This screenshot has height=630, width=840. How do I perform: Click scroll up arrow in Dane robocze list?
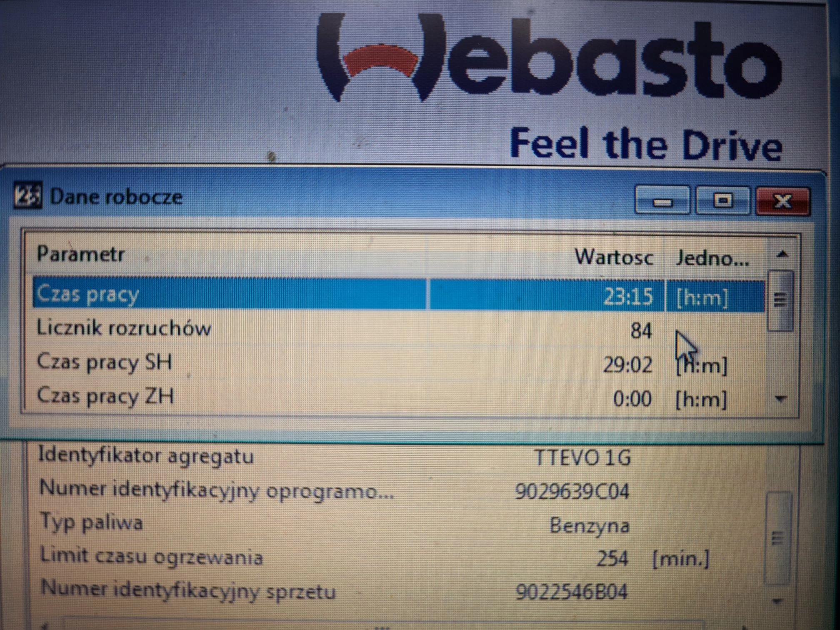click(782, 253)
